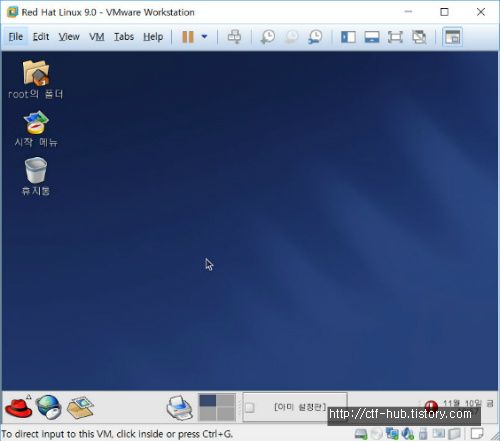Click the 'To direct input to this VM' status text

pyautogui.click(x=117, y=434)
